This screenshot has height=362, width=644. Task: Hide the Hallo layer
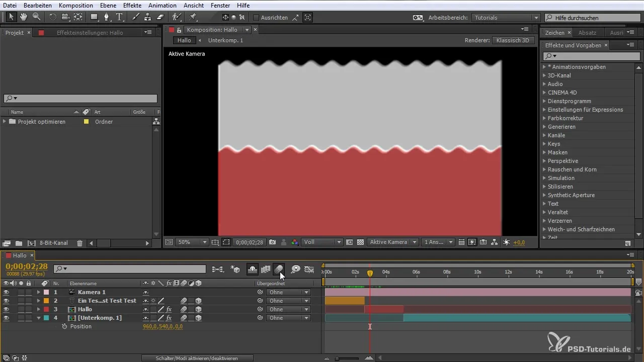(x=6, y=309)
